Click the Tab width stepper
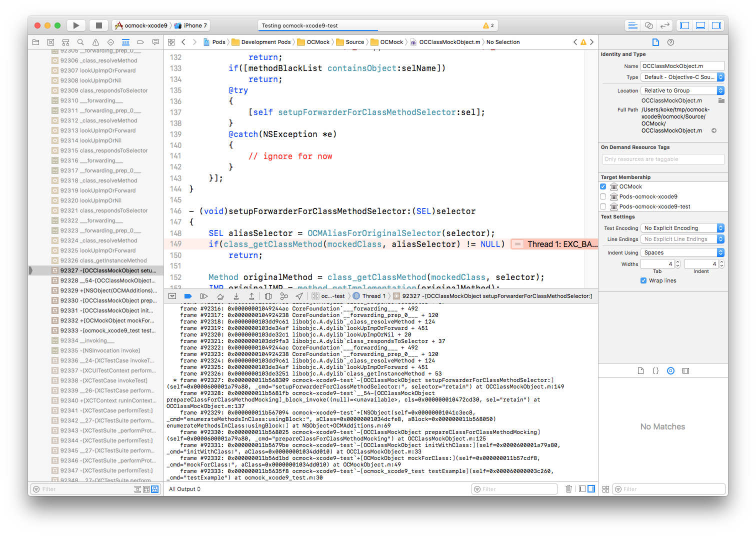This screenshot has width=756, height=536. [678, 264]
